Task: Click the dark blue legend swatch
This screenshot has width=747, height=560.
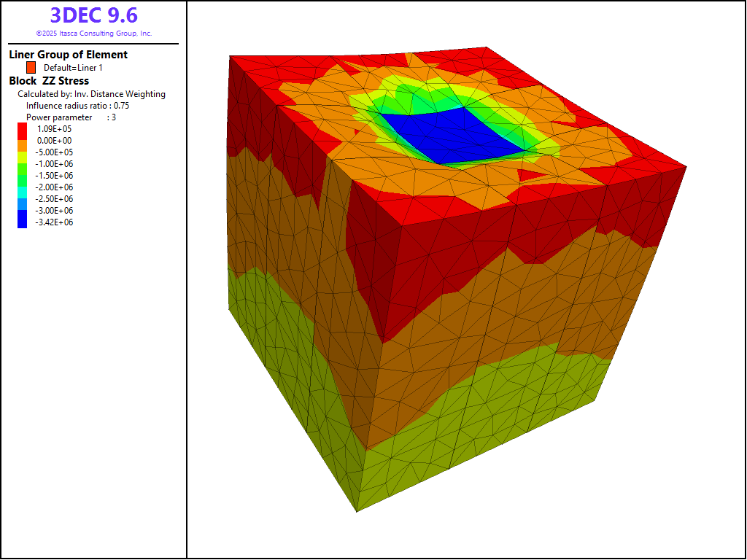Action: coord(22,222)
